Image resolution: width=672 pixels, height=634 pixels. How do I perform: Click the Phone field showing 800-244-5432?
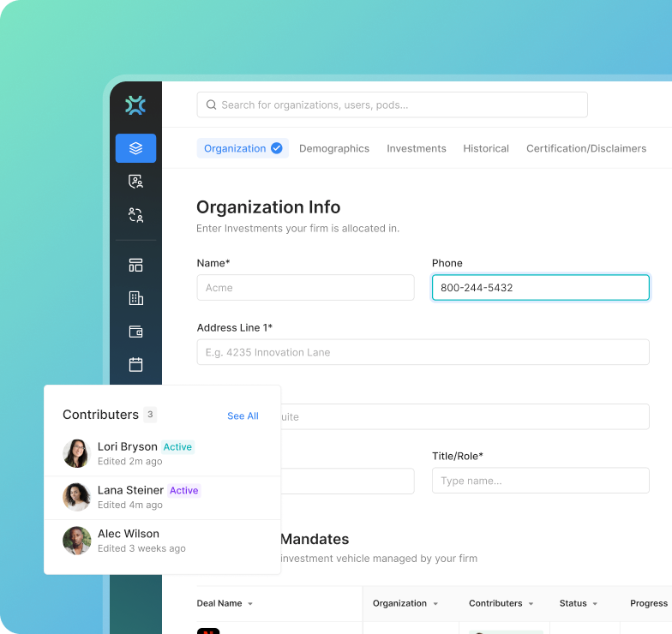[540, 288]
